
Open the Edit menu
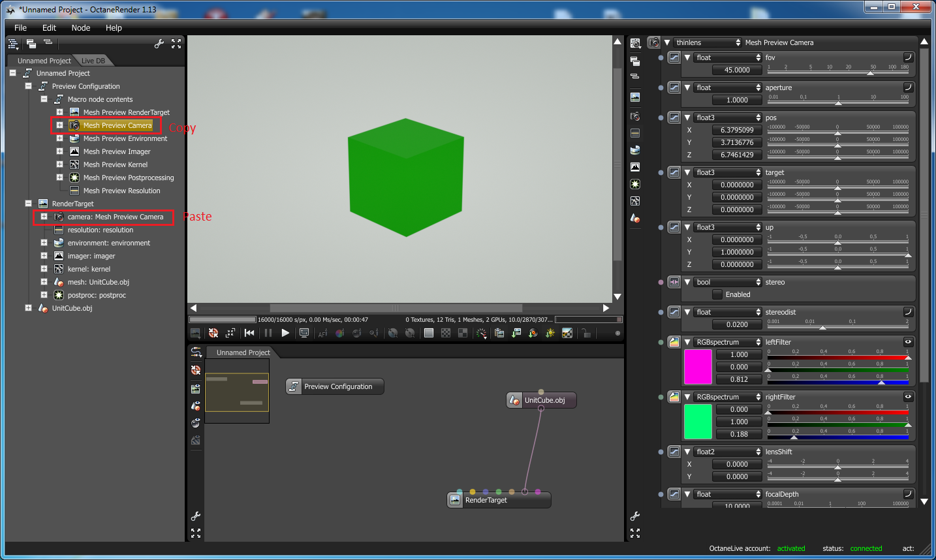click(x=49, y=27)
